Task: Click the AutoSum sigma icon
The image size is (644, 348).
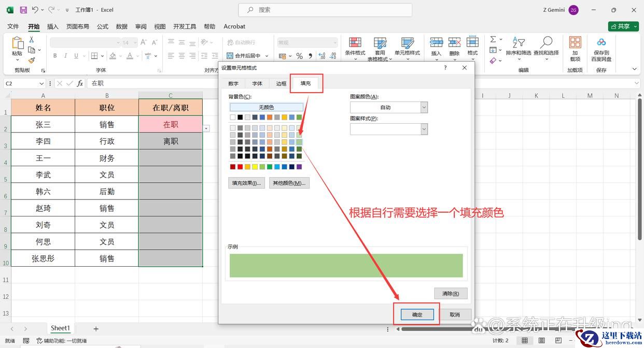Action: point(493,39)
